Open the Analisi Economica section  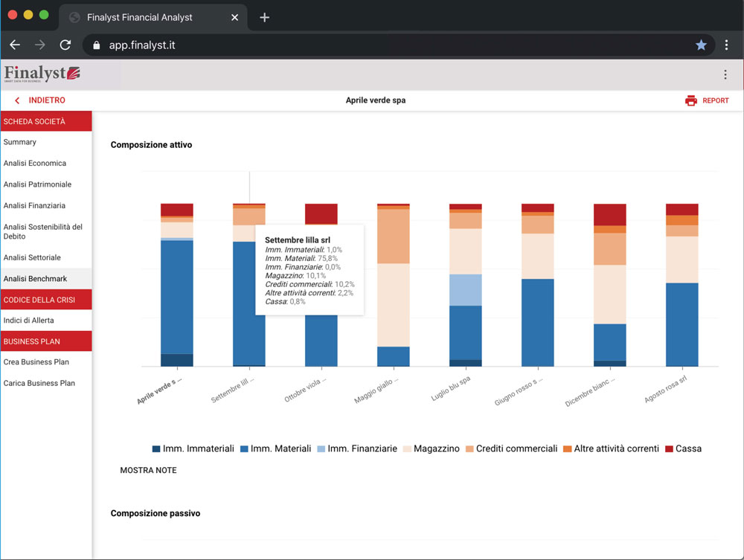(35, 163)
